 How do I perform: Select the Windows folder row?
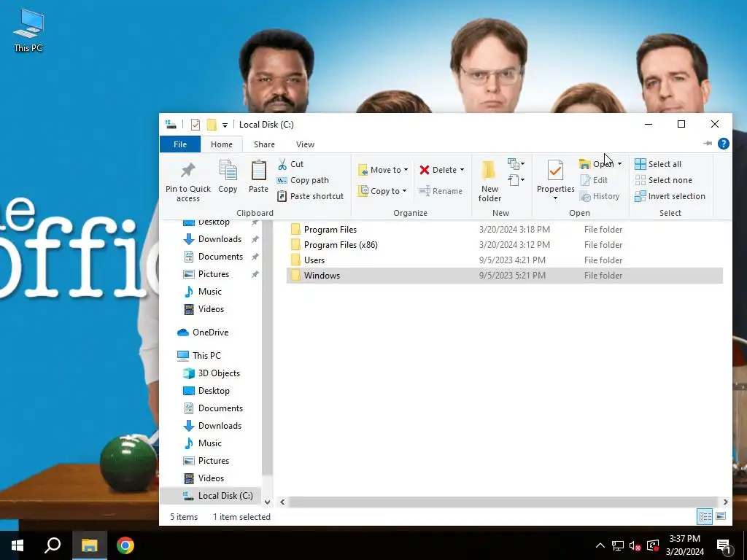pos(505,276)
